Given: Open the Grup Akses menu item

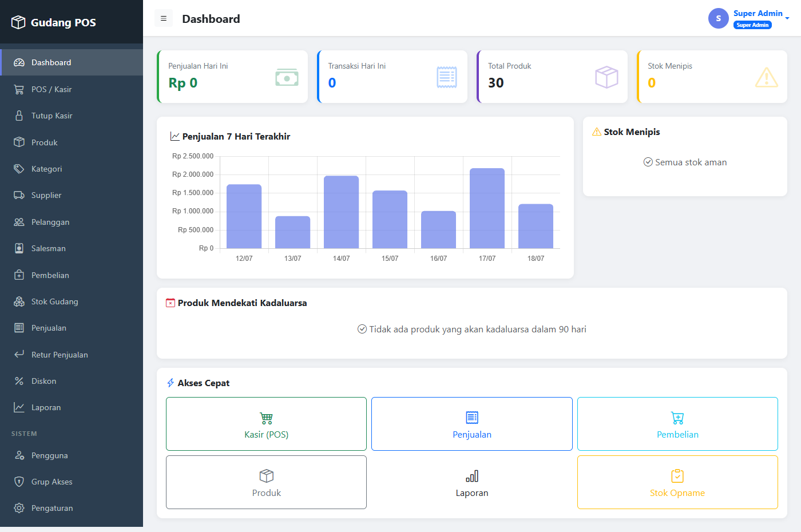Looking at the screenshot, I should (x=72, y=482).
